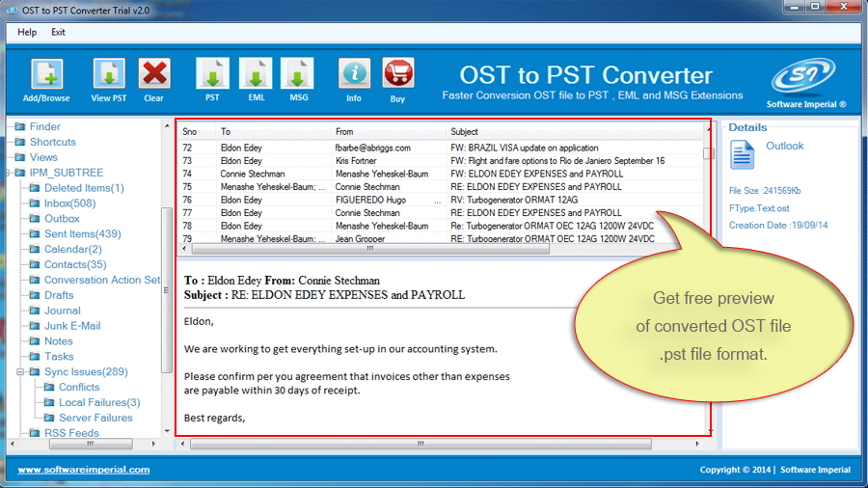Click the Exit menu item
This screenshot has width=868, height=488.
click(x=58, y=32)
